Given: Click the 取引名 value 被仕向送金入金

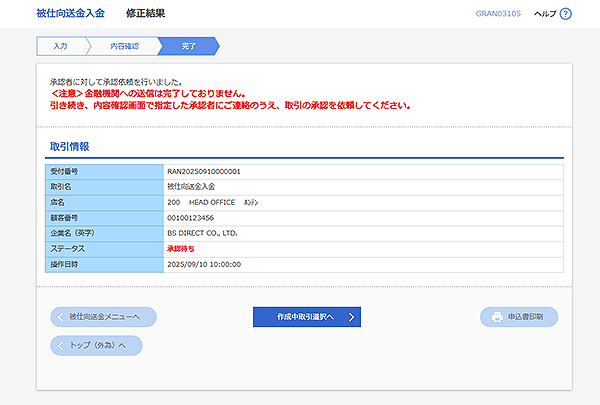Looking at the screenshot, I should 191,187.
